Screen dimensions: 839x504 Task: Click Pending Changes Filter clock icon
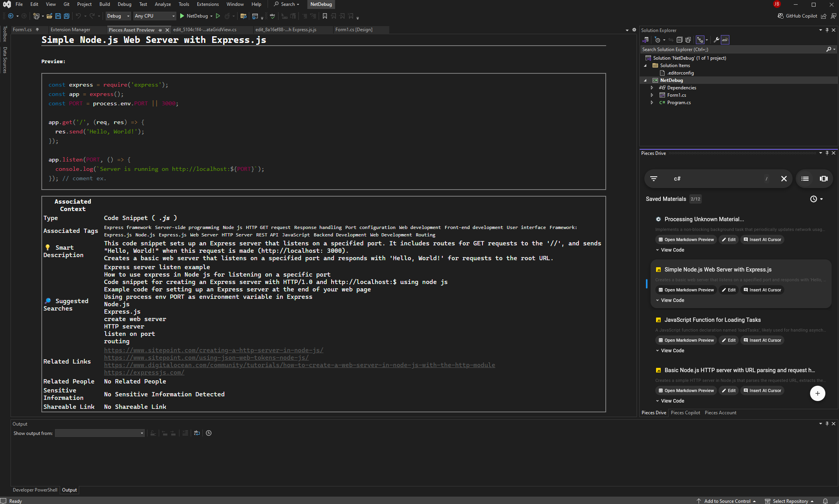pyautogui.click(x=657, y=40)
